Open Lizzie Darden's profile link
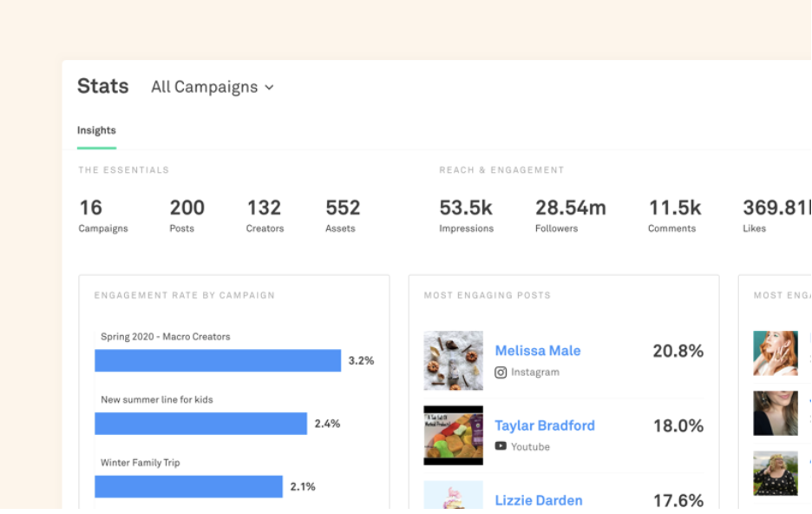 coord(538,500)
